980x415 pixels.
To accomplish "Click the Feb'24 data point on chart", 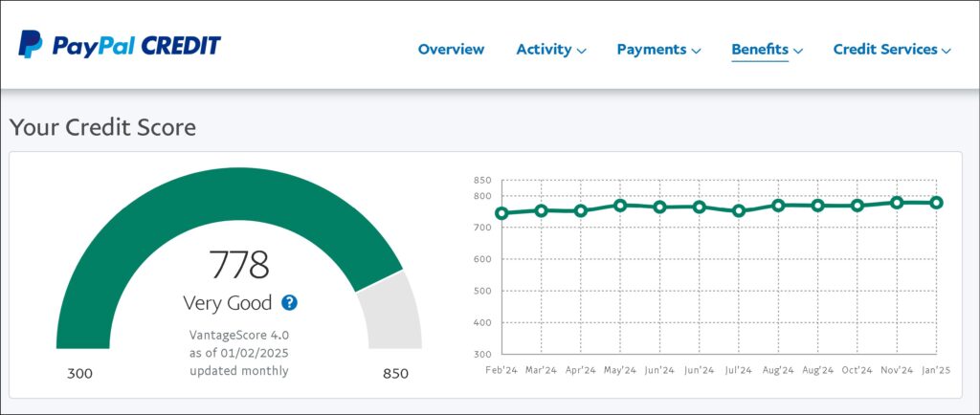I will click(501, 213).
